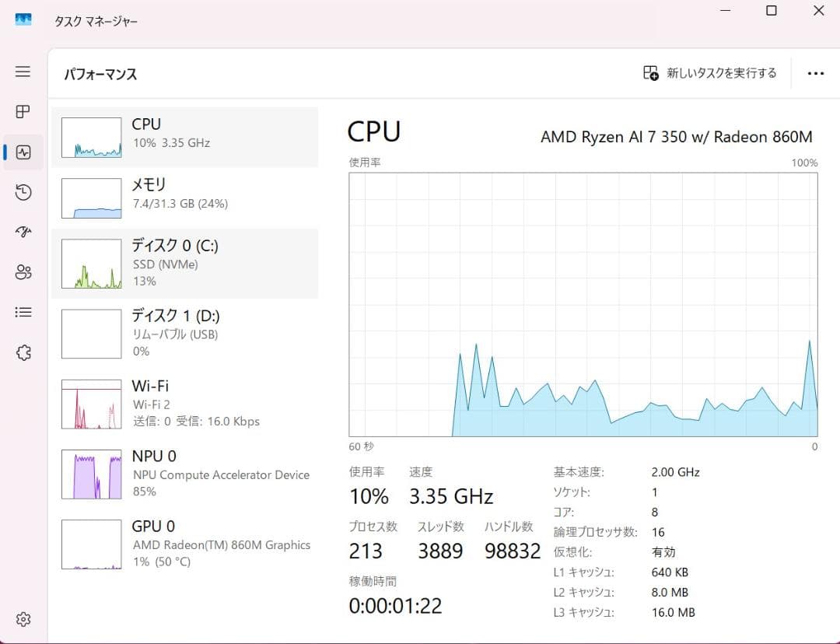Select the ディスク 0 (C:) SSD panel
Screen dimensions: 840x644
[184, 262]
